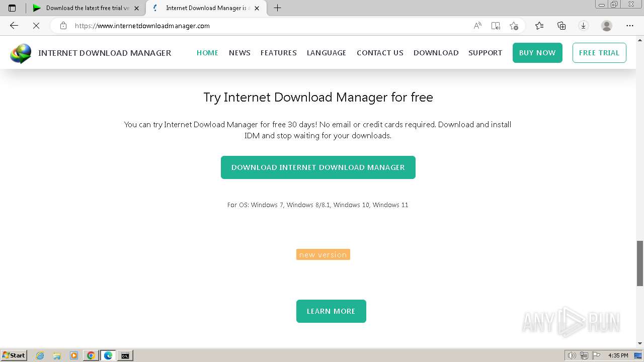The image size is (644, 362).
Task: Click the INTERNET DOWNLOAD MANAGER site title
Action: [105, 53]
